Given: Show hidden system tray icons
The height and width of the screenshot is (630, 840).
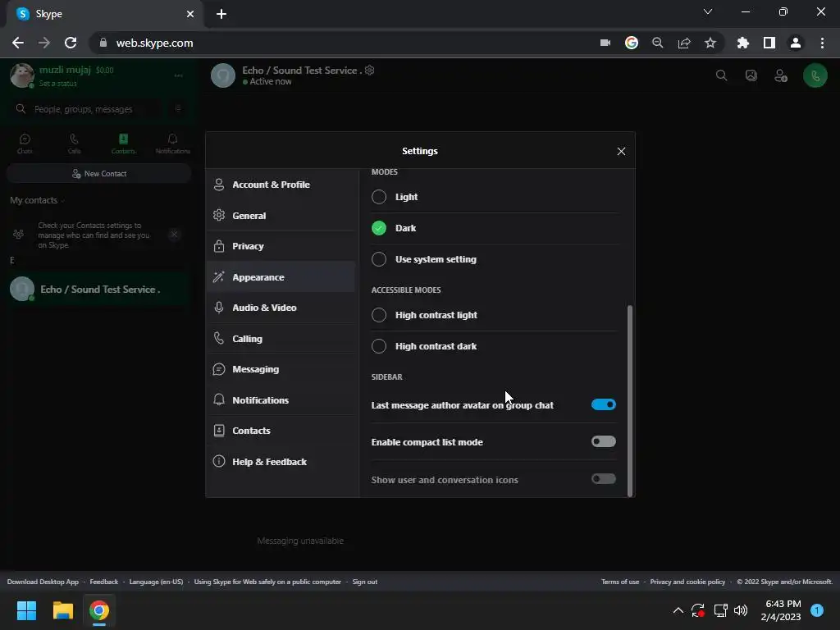Looking at the screenshot, I should pos(678,610).
